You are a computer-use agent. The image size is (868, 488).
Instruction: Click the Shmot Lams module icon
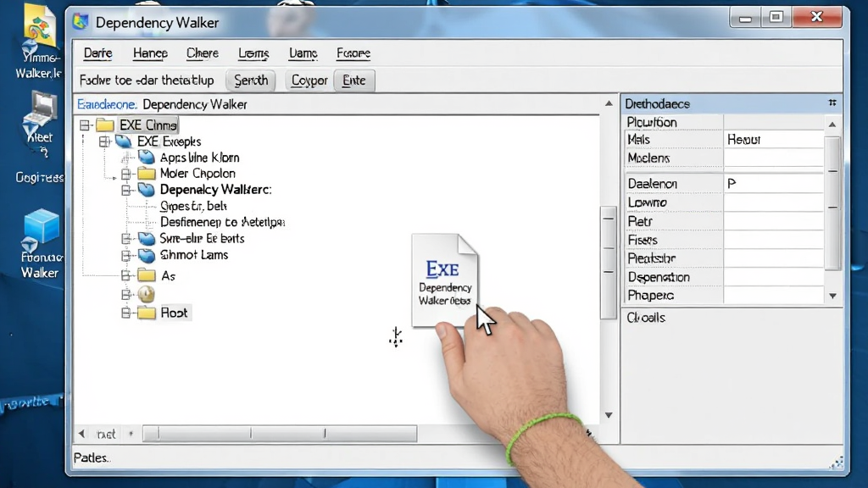pyautogui.click(x=146, y=255)
